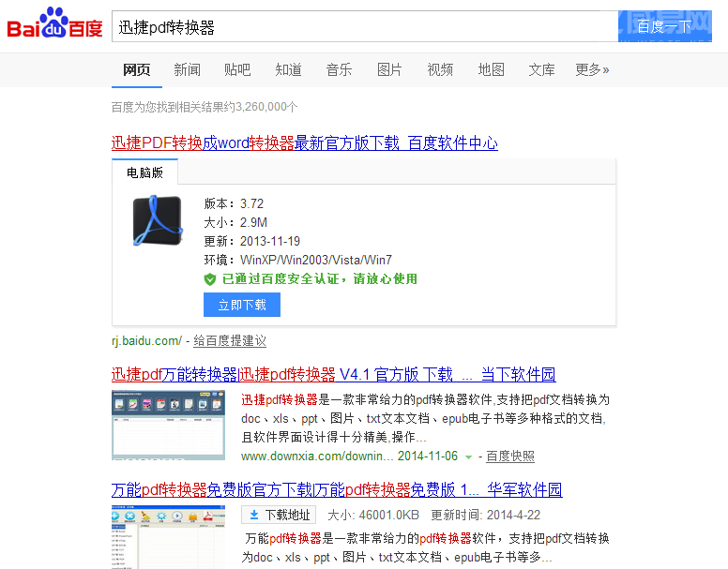Screen dimensions: 728x569
Task: Click the 大小: 2.9M text
Action: pyautogui.click(x=235, y=222)
